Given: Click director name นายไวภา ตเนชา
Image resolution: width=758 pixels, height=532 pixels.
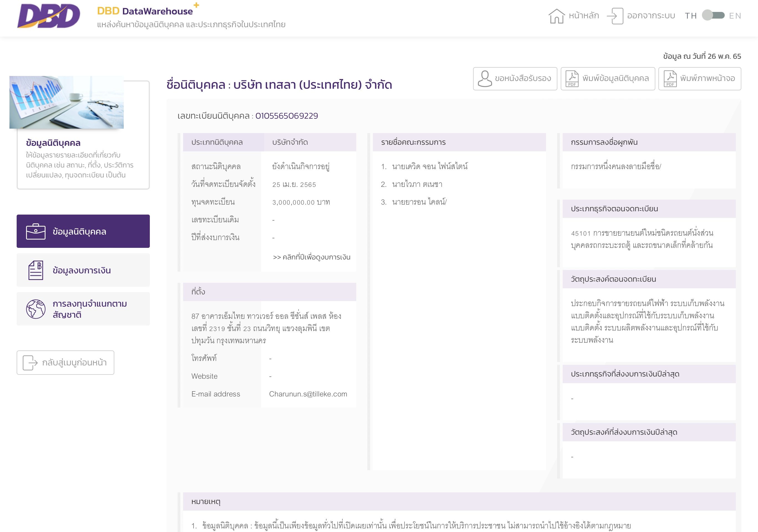Looking at the screenshot, I should [417, 184].
